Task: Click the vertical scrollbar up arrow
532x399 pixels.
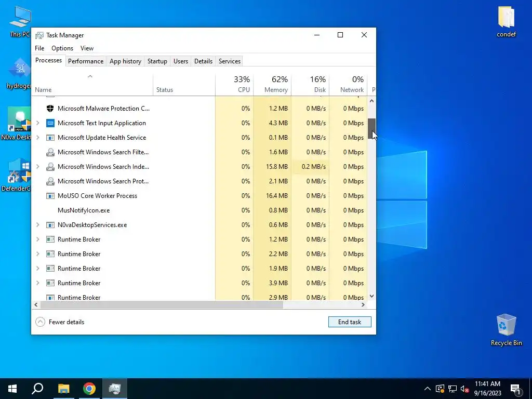Action: click(x=372, y=101)
